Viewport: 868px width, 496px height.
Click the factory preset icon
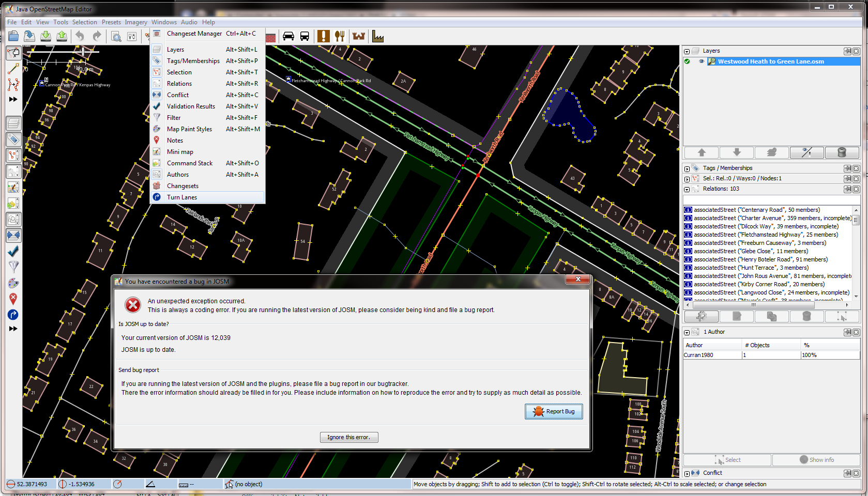point(378,36)
